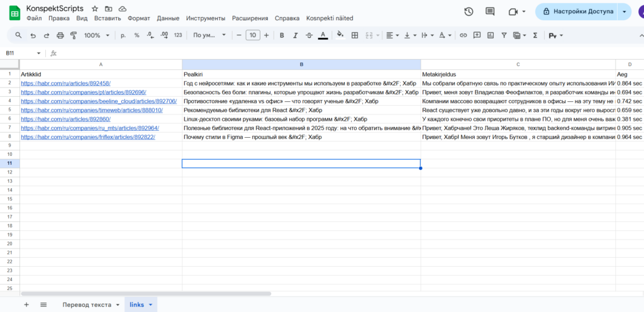
Task: Open the Ру input tools dropdown
Action: pos(556,35)
